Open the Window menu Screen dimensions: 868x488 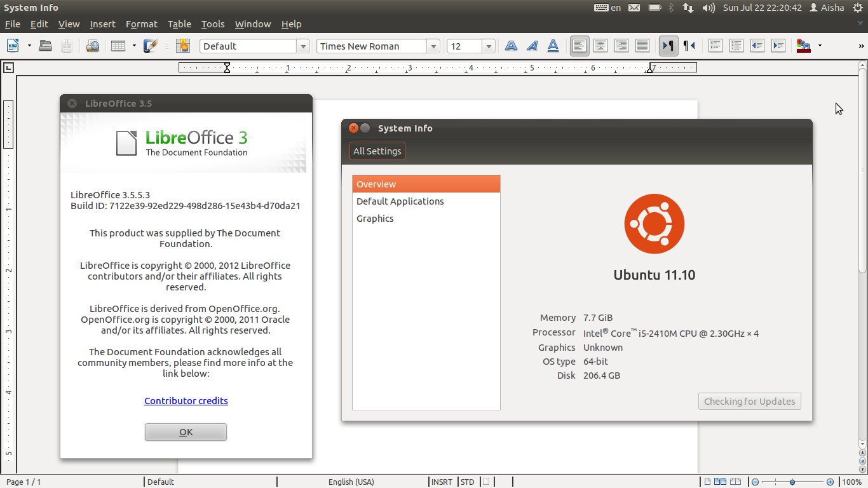point(253,24)
